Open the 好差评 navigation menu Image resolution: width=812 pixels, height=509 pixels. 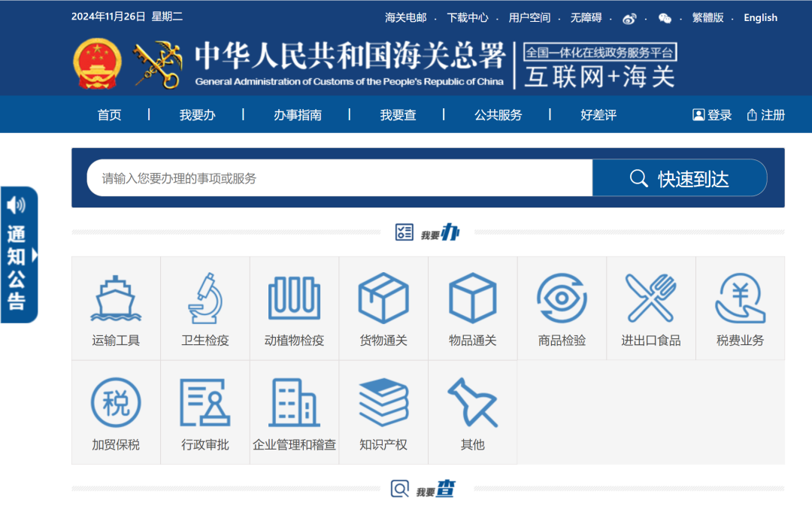pos(598,115)
